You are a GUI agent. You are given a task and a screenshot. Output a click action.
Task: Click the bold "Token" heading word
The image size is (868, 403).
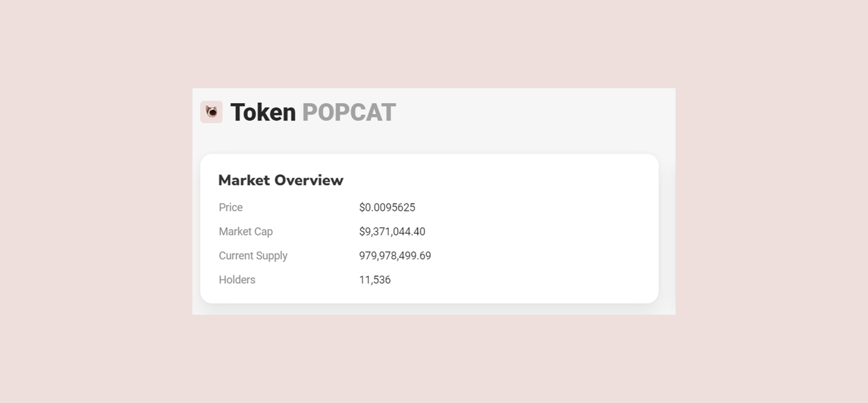[x=263, y=112]
